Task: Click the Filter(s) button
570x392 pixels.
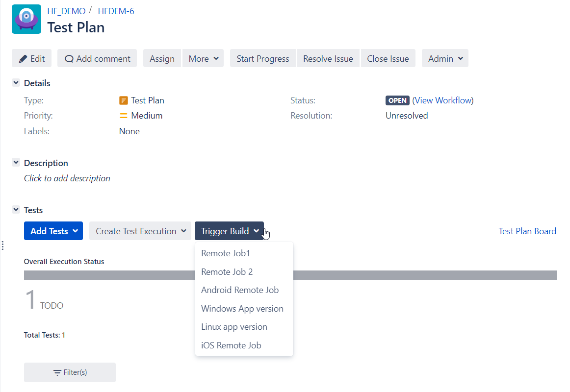Action: point(70,372)
